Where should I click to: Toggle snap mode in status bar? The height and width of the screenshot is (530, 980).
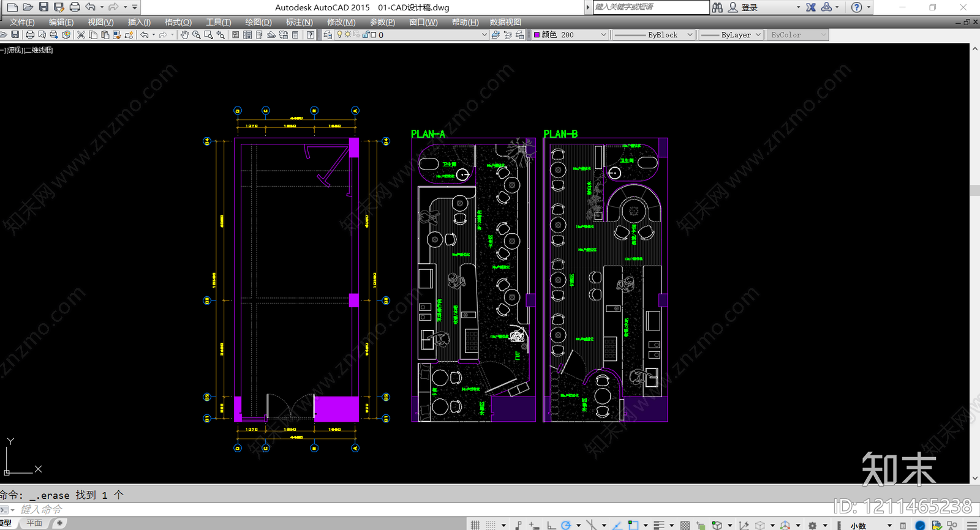(x=491, y=525)
